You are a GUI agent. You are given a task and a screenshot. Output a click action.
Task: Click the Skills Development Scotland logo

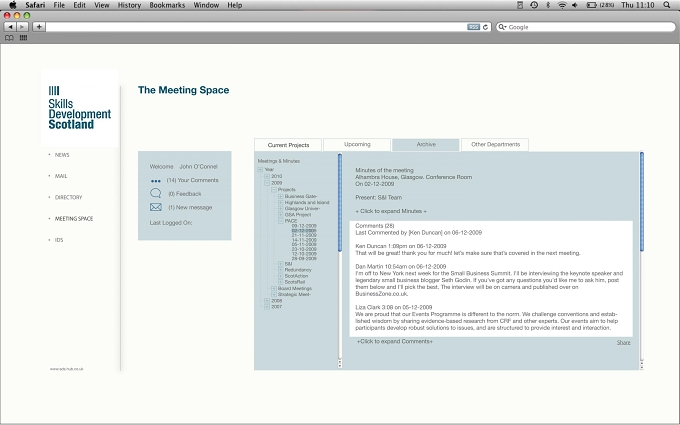pos(79,108)
